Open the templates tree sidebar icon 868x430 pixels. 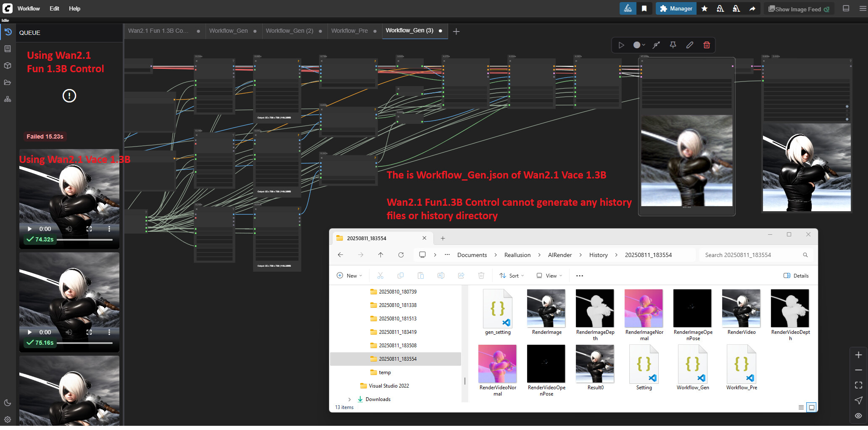point(8,99)
